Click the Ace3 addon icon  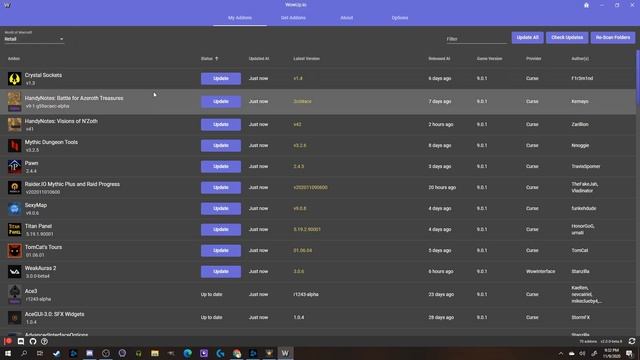[x=14, y=294]
